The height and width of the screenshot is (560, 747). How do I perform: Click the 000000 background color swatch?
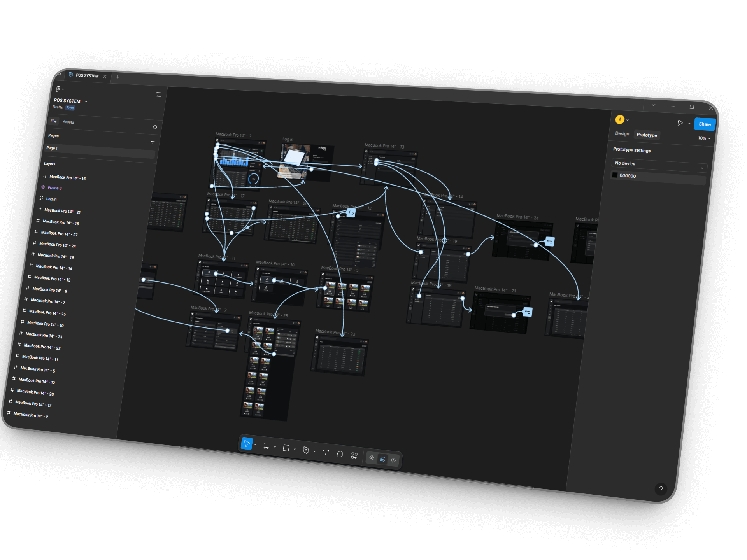[615, 175]
